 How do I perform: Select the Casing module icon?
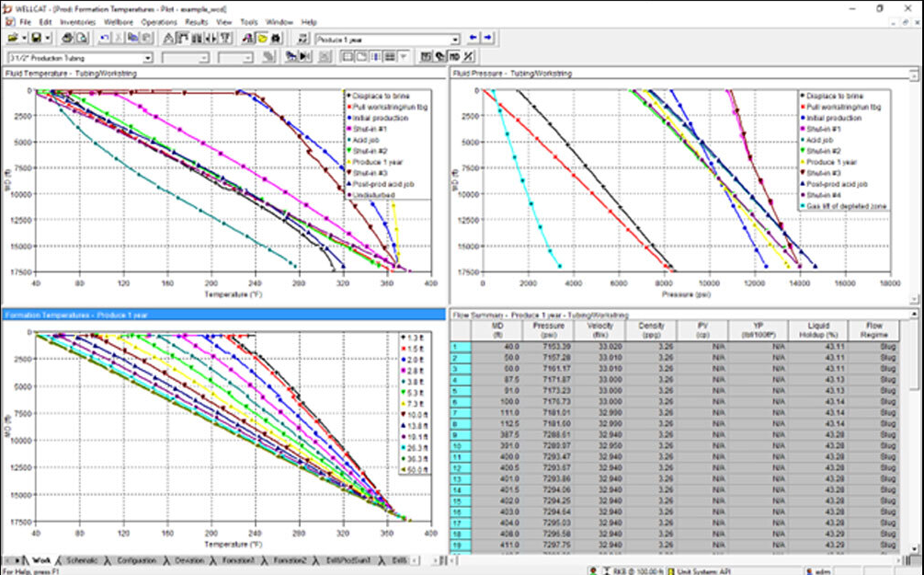(197, 38)
